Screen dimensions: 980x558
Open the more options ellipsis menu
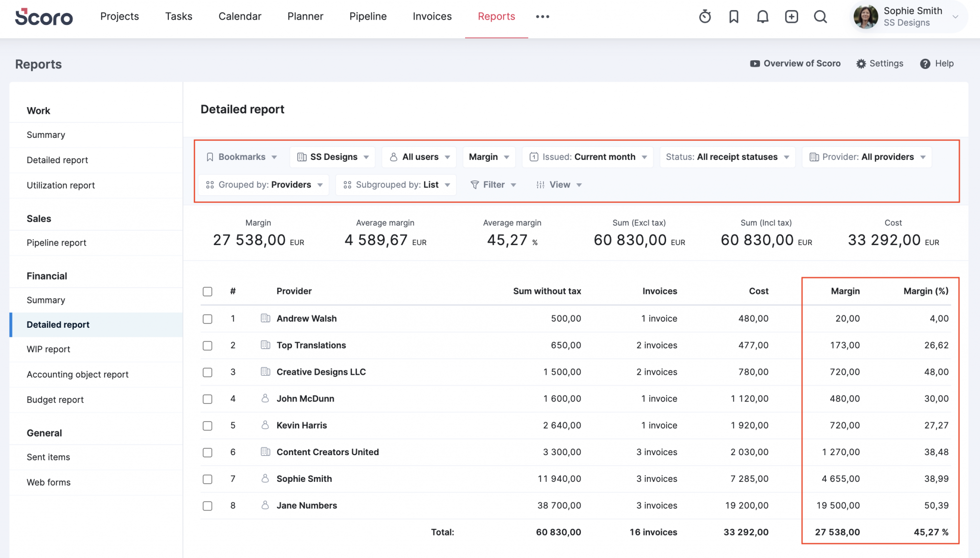542,16
